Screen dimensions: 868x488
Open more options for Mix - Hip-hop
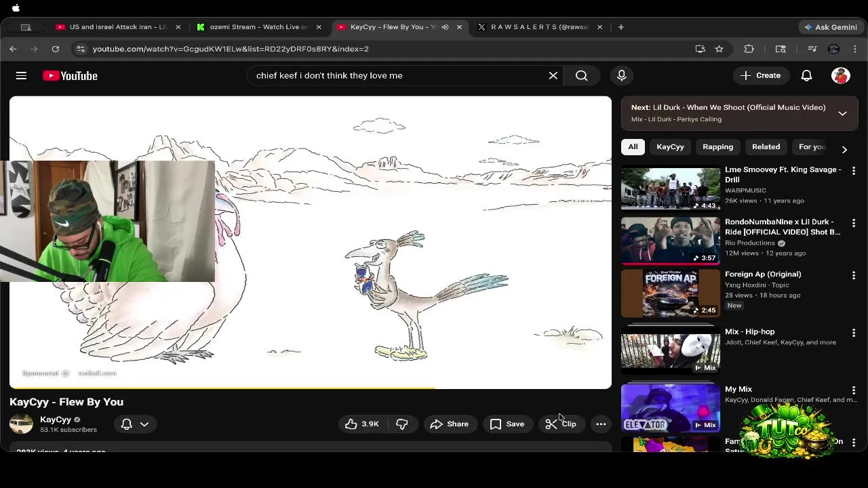(x=854, y=333)
